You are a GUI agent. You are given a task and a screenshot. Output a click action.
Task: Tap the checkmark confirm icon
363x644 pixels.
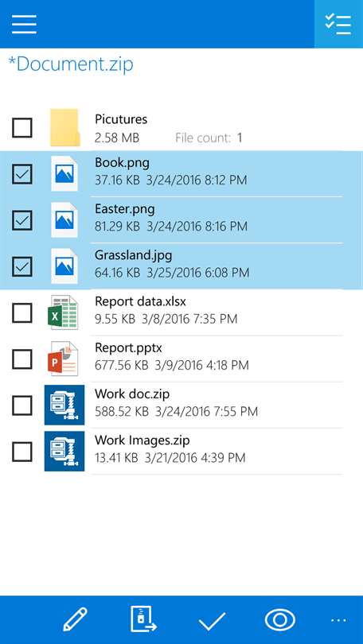212,621
